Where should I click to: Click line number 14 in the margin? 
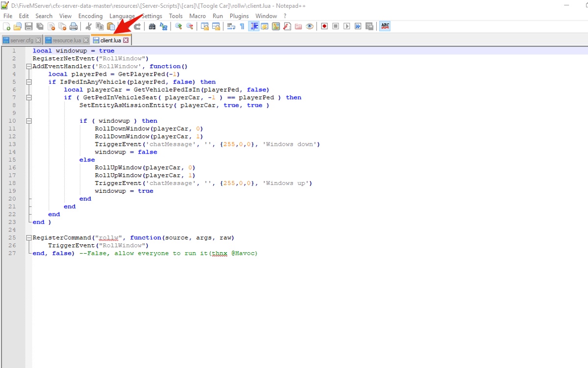click(12, 152)
